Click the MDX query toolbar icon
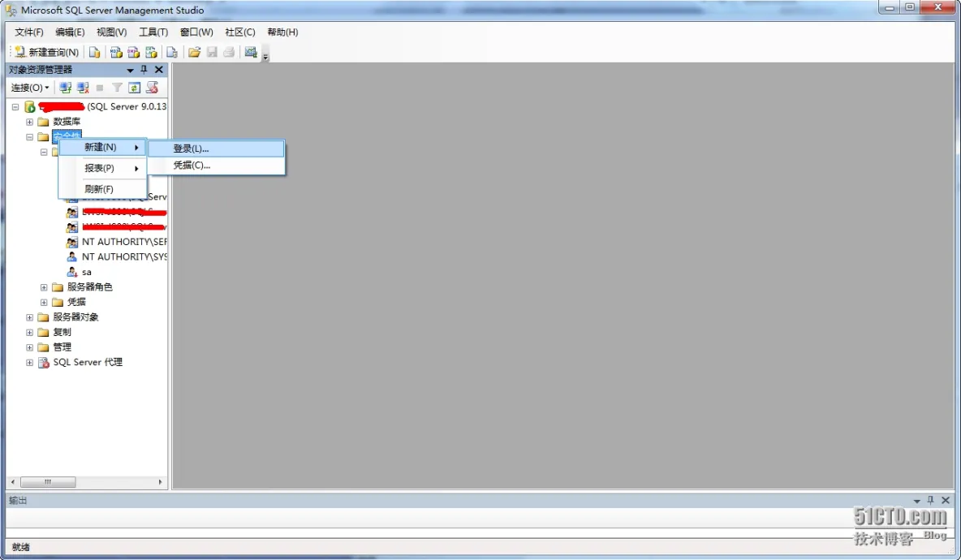This screenshot has width=961, height=560. point(116,52)
